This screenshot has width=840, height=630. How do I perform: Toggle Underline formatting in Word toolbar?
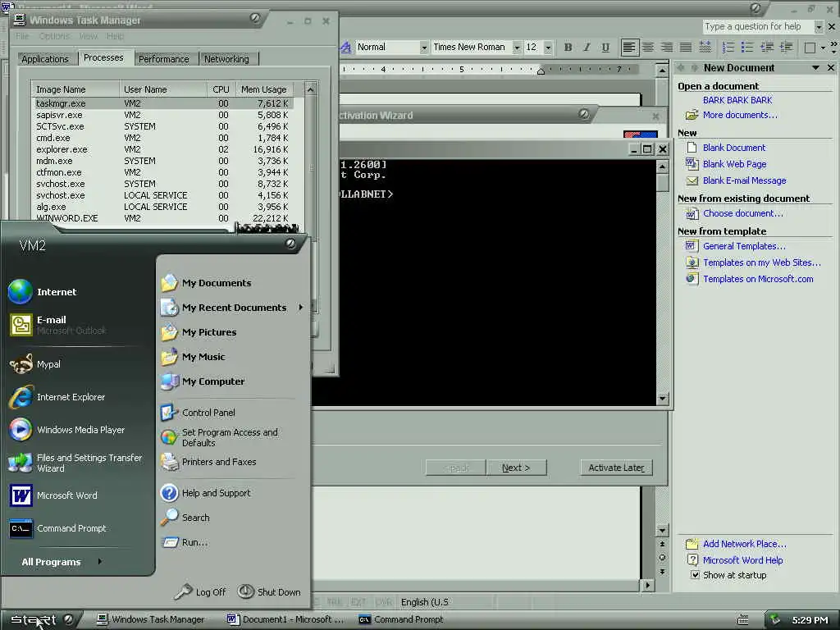tap(605, 47)
